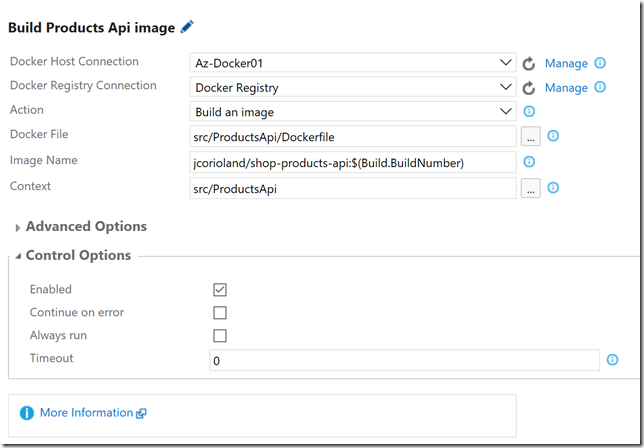
Task: Show info icon for Docker File
Action: point(553,136)
